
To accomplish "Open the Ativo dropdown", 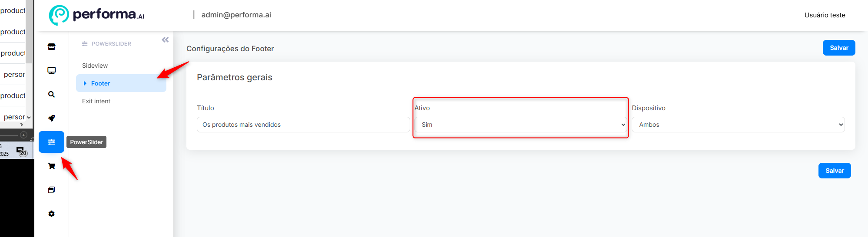I will pyautogui.click(x=520, y=125).
